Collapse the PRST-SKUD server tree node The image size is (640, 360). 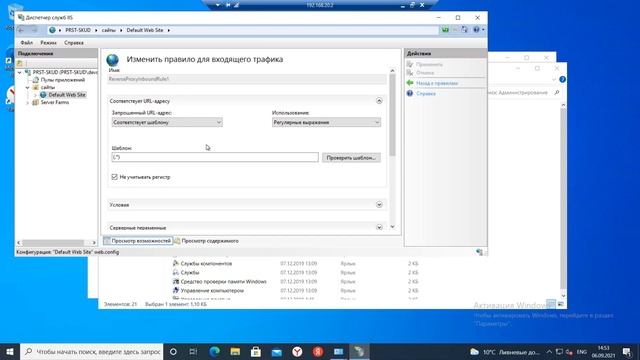20,72
